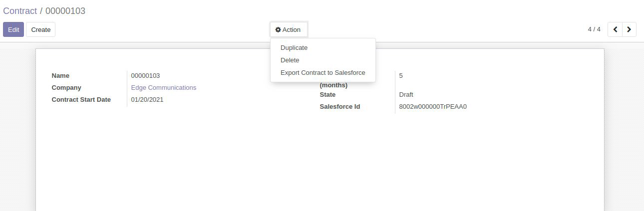Click the 4 / 4 pager counter
Viewport: 644px width, 211px height.
click(594, 29)
